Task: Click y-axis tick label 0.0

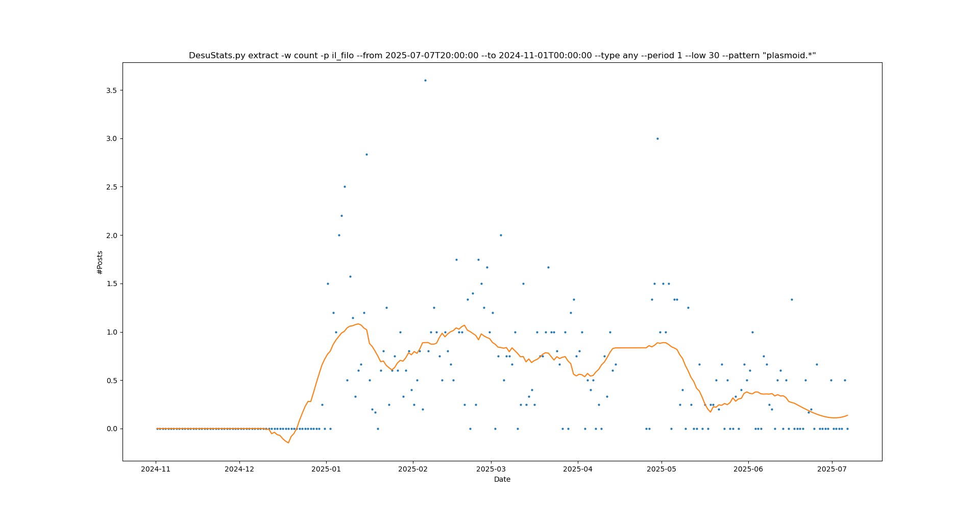Action: click(x=111, y=429)
